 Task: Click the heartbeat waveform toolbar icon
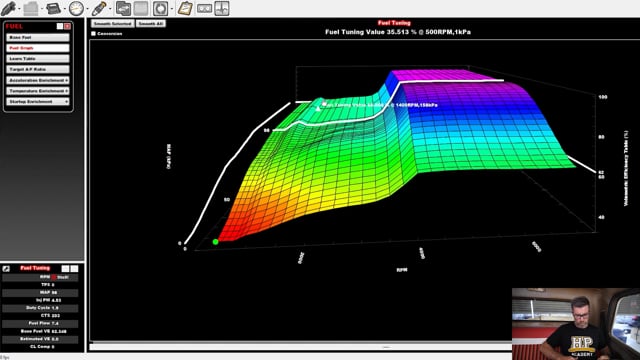[x=222, y=8]
